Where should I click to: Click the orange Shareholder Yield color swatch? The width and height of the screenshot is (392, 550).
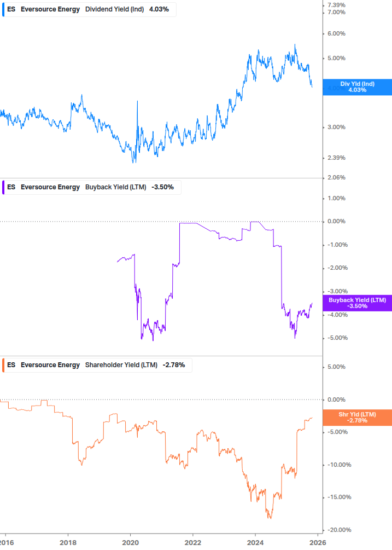point(3,365)
